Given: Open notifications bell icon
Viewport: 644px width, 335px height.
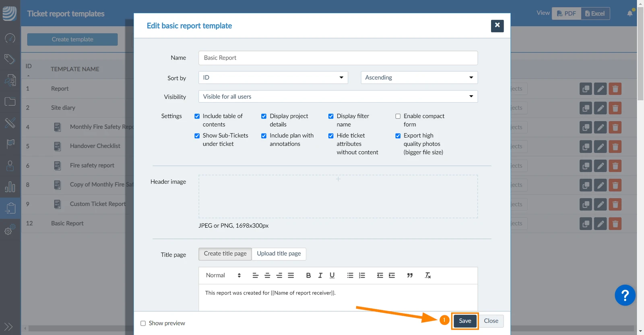Looking at the screenshot, I should click(630, 13).
